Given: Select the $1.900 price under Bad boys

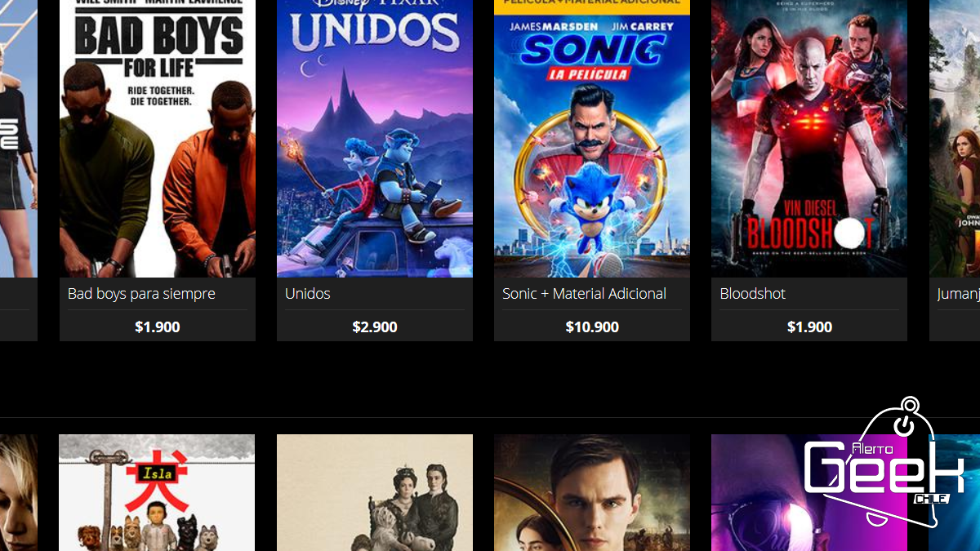Looking at the screenshot, I should pyautogui.click(x=158, y=327).
